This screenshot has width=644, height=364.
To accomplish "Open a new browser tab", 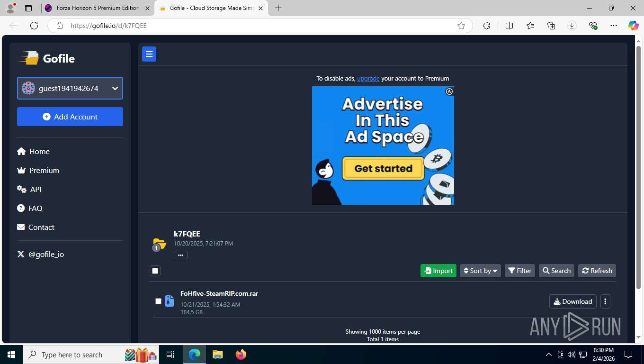I will click(278, 8).
